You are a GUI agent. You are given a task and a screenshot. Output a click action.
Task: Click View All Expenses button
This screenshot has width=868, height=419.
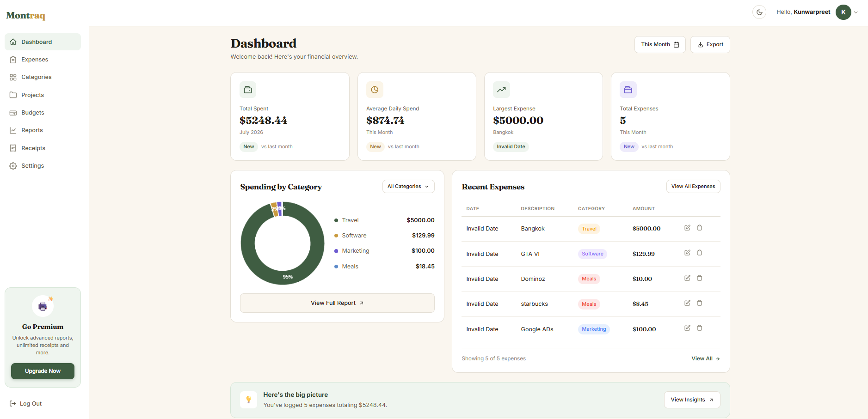pyautogui.click(x=693, y=186)
